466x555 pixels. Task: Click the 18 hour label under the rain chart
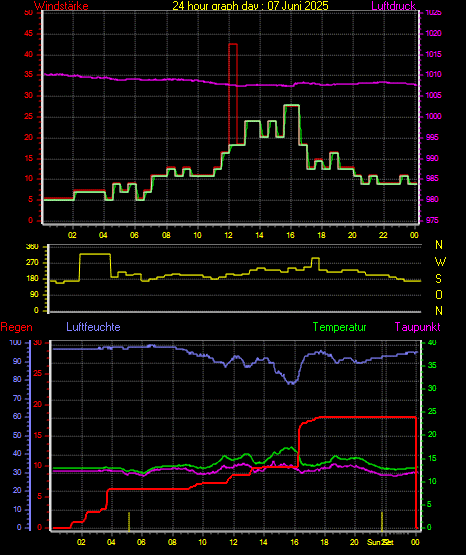tap(324, 542)
